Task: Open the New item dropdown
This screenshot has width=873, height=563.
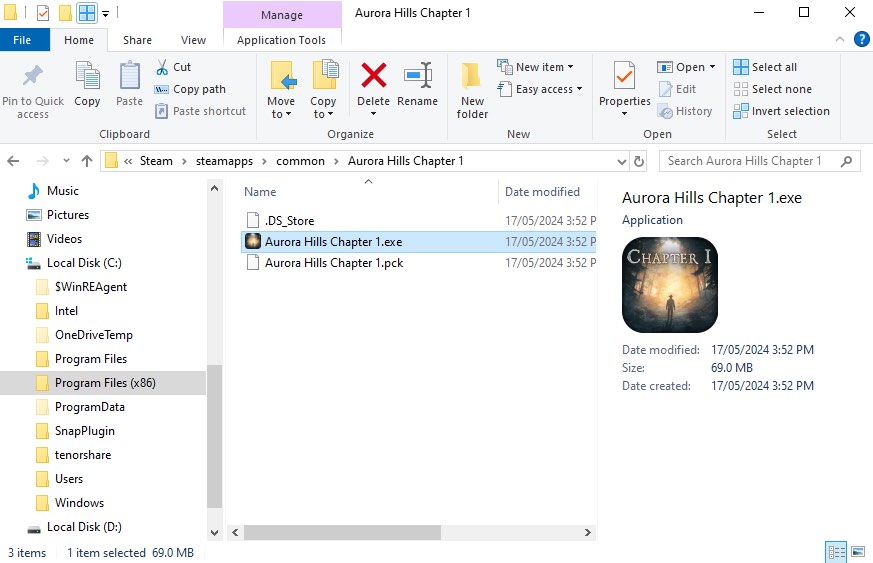Action: pyautogui.click(x=536, y=67)
